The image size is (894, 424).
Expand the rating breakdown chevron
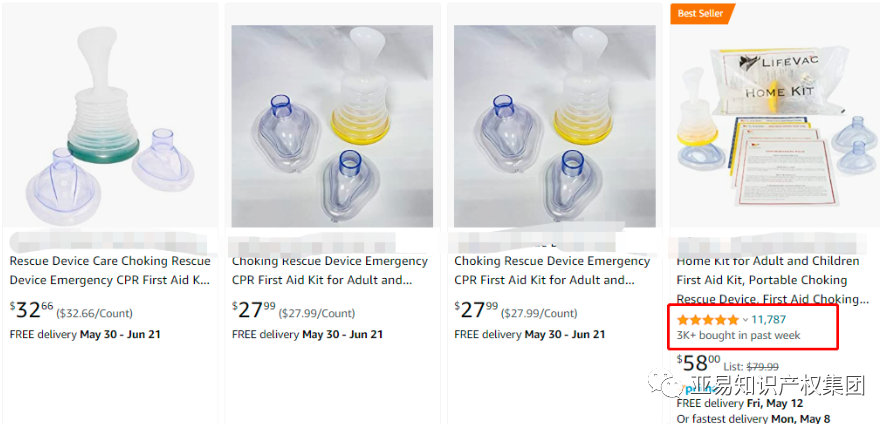tap(745, 320)
